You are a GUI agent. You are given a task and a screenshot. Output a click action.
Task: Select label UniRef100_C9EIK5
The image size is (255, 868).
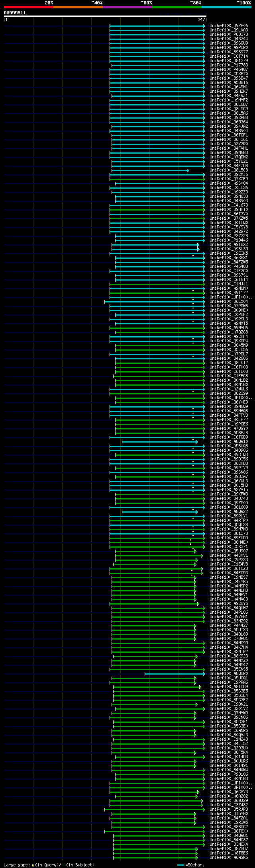click(229, 254)
